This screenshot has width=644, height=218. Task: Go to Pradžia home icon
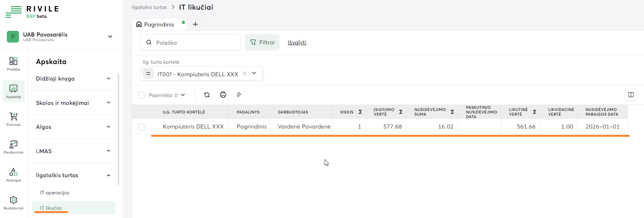click(14, 64)
